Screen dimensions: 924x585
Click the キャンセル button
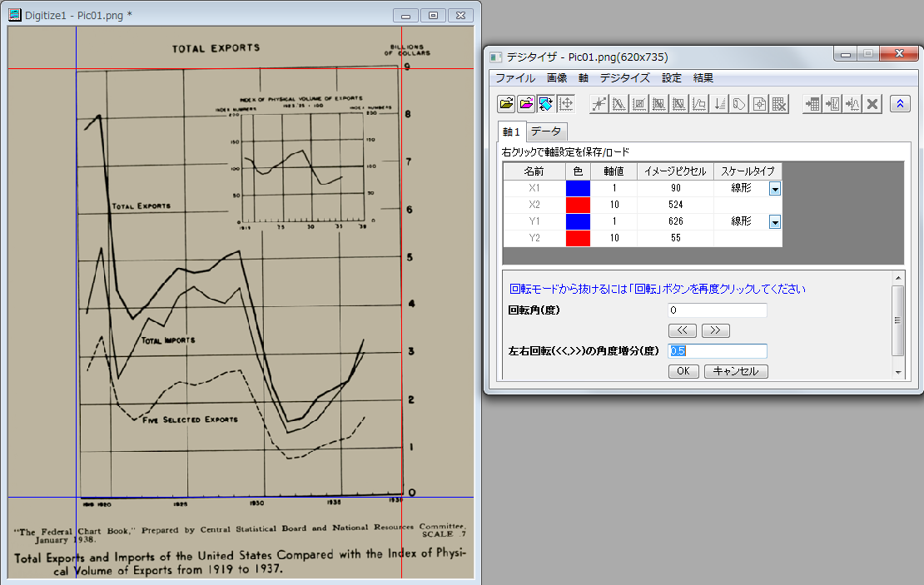click(x=736, y=371)
